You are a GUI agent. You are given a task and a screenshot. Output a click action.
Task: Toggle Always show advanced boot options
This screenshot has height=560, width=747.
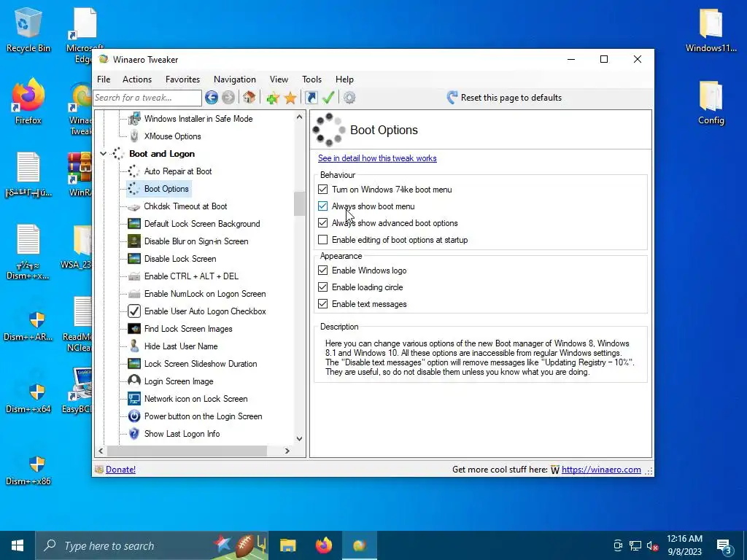point(323,223)
